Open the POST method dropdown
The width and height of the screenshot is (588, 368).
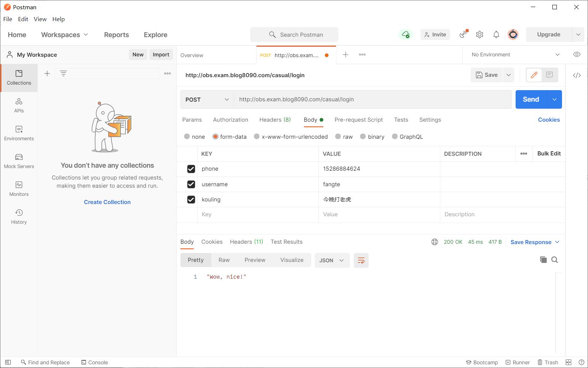pyautogui.click(x=207, y=99)
